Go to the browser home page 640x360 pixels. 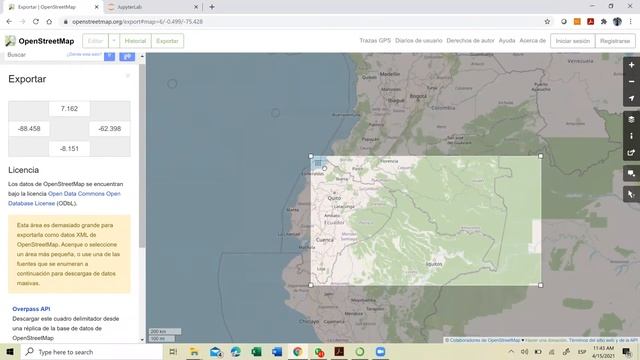point(49,22)
